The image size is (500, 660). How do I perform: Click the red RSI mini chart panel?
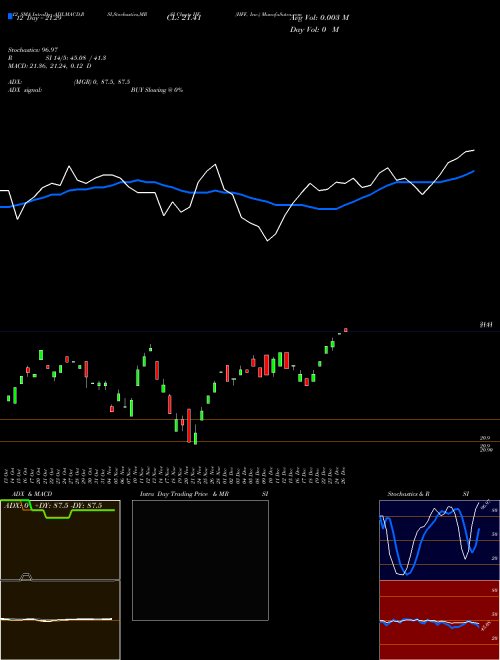[439, 620]
